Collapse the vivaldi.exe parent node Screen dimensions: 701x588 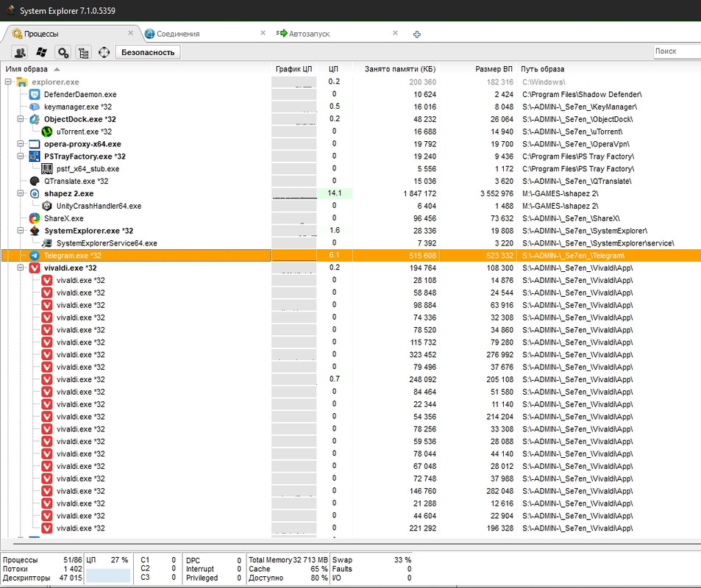(21, 268)
